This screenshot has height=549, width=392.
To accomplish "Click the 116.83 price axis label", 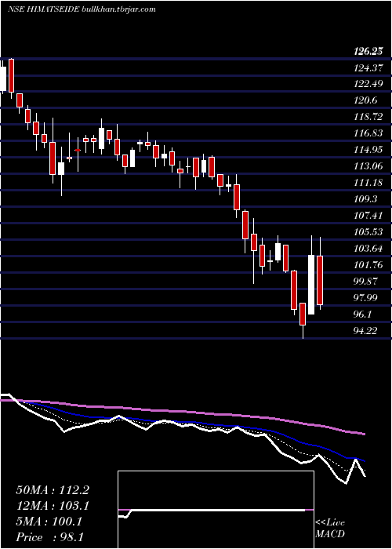I will pos(367,133).
